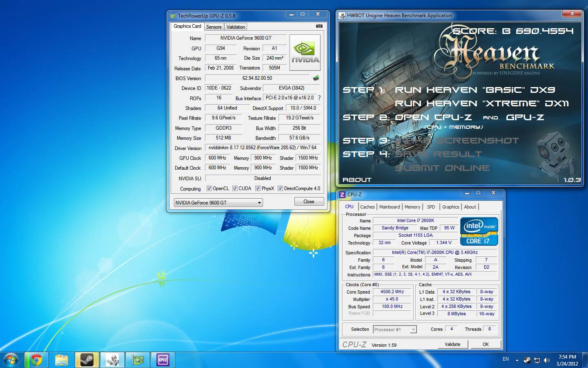This screenshot has width=588, height=368.
Task: Click the BIOS Version field 62.94.82.00.50
Action: [x=257, y=78]
